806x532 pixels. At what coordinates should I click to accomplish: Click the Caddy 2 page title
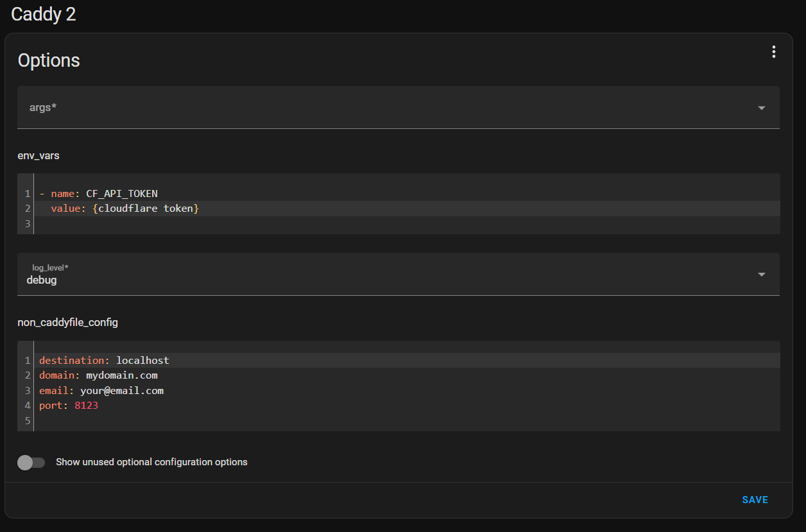tap(43, 14)
